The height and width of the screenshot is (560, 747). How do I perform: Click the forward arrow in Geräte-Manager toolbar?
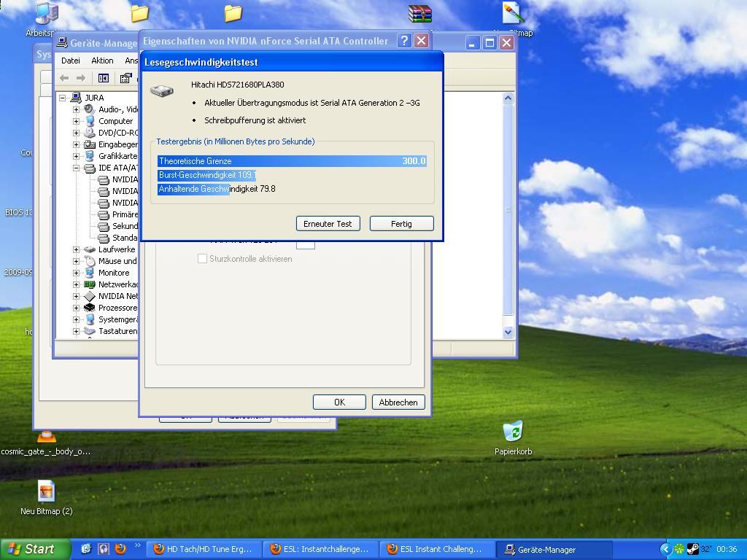81,78
